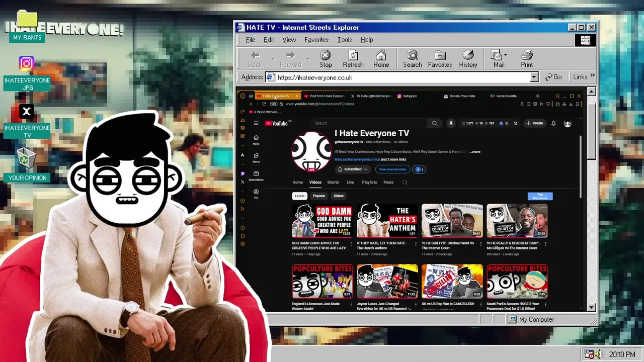Image resolution: width=644 pixels, height=362 pixels.
Task: Click the Print toolbar button
Action: [527, 59]
